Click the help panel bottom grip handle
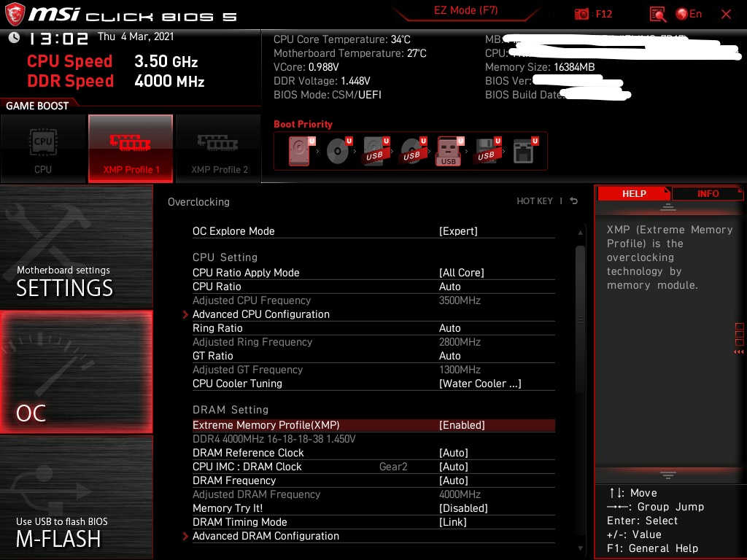This screenshot has height=560, width=747. coord(668,475)
